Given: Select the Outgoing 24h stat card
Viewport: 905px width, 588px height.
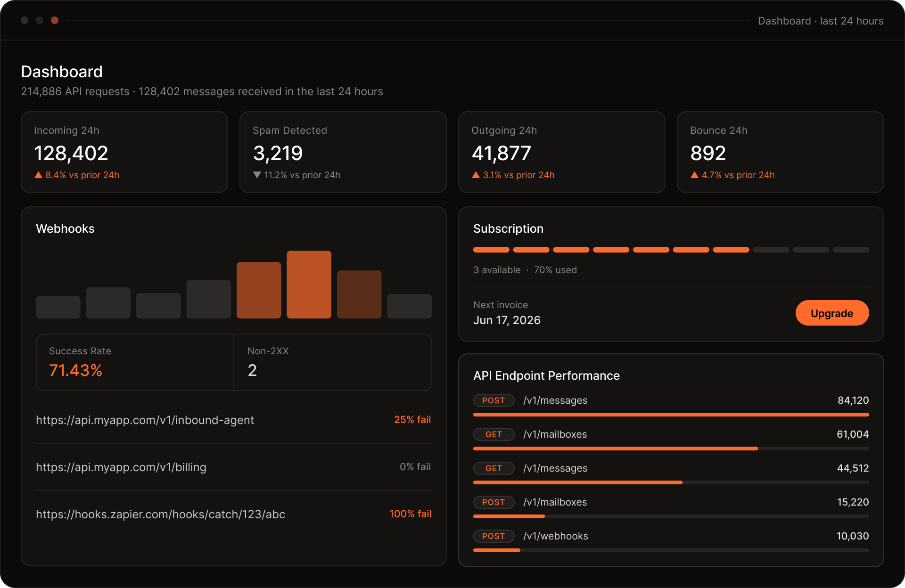Looking at the screenshot, I should point(562,152).
